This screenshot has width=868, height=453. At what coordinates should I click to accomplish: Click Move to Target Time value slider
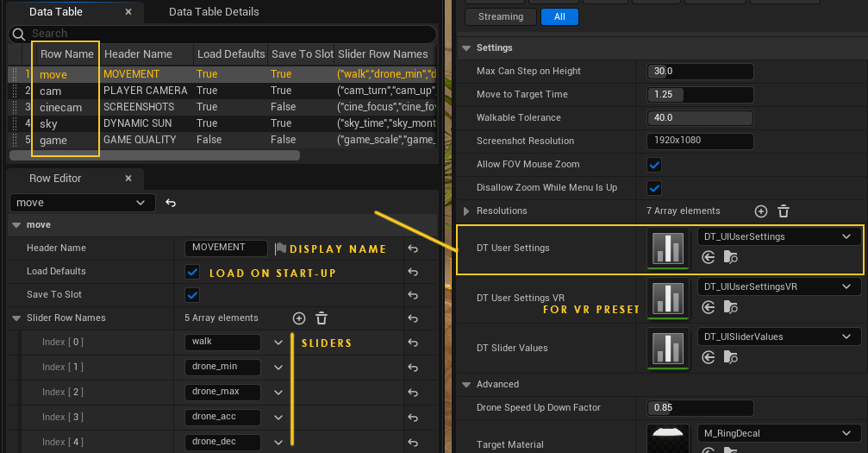click(700, 95)
